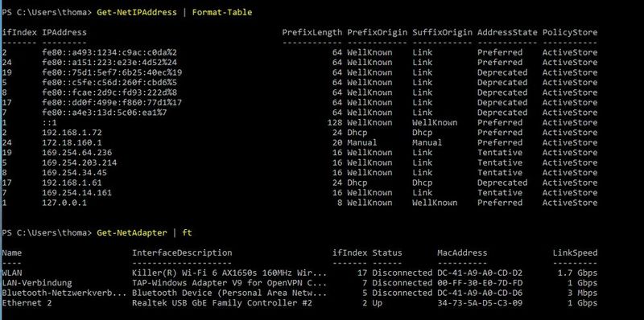Click IP address 172.18.160.1

[72, 143]
